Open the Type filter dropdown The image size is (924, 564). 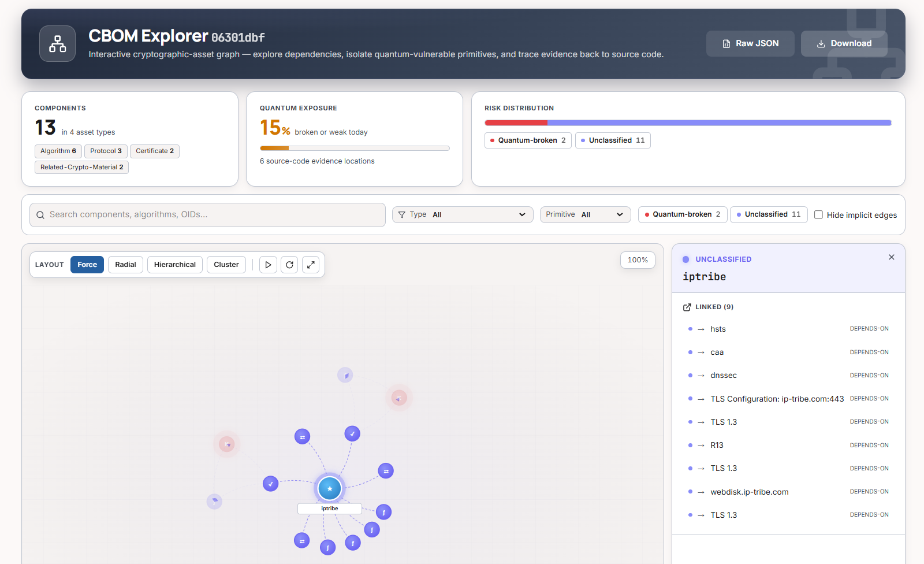click(463, 214)
